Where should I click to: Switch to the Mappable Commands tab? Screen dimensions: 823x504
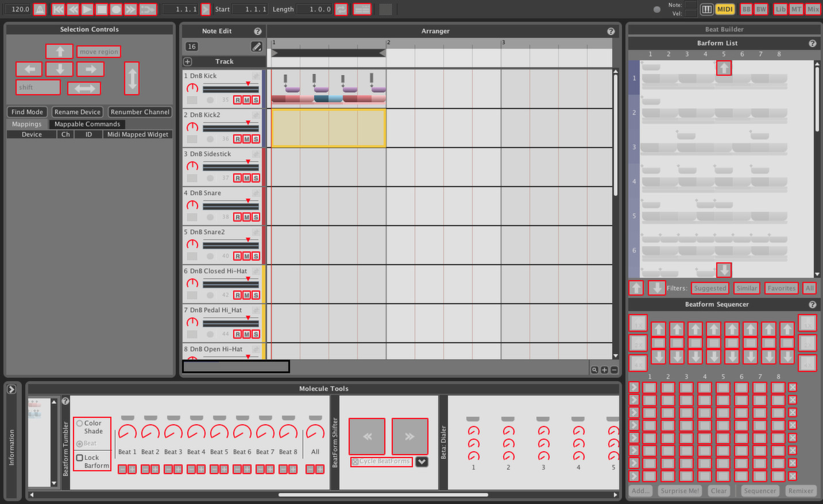tap(87, 123)
